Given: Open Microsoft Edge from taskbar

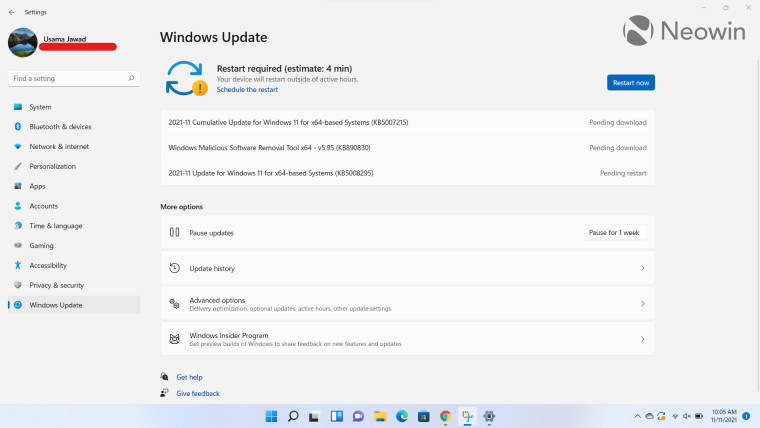Looking at the screenshot, I should point(402,416).
